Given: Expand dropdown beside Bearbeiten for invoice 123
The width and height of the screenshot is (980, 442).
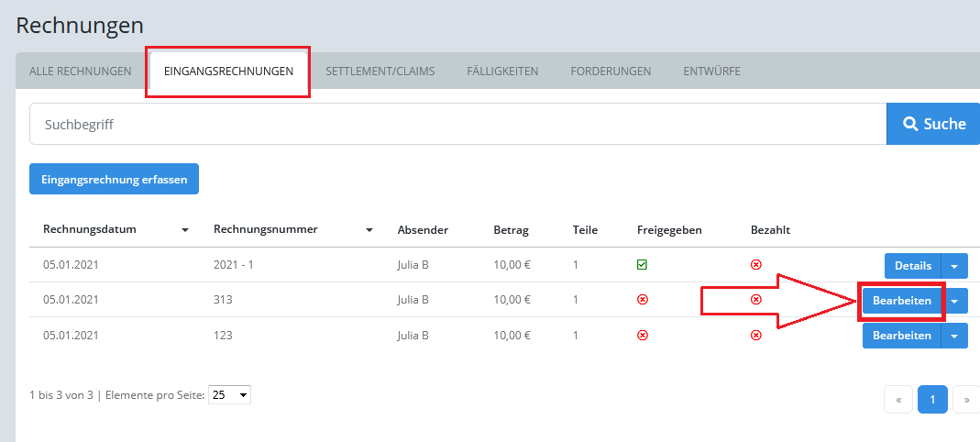Looking at the screenshot, I should (954, 336).
